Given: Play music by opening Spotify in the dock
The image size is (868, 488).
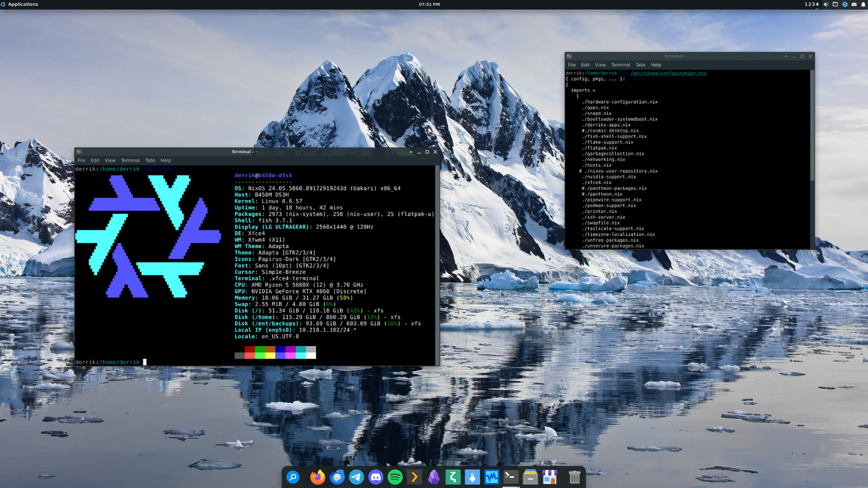Looking at the screenshot, I should click(395, 477).
